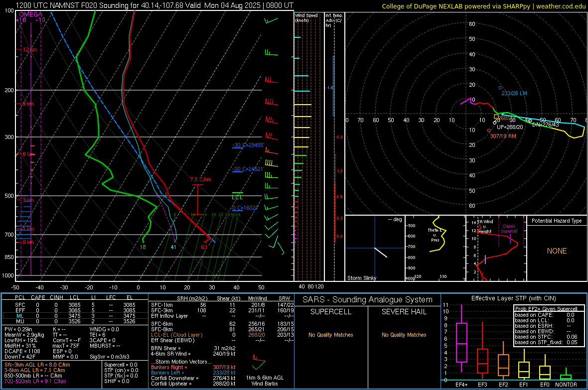588x390 pixels.
Task: Click the 'Sfc-3km AGL LR = 8.0 C/km' line
Action: pyautogui.click(x=37, y=365)
